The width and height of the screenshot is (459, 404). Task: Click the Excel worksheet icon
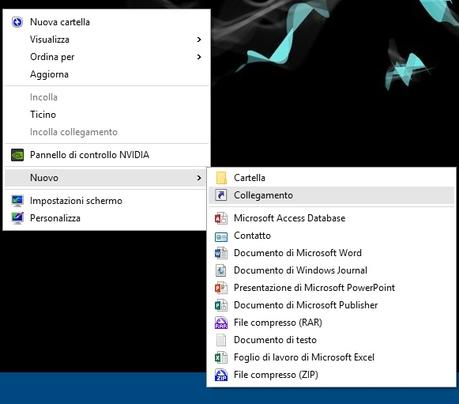pos(221,357)
